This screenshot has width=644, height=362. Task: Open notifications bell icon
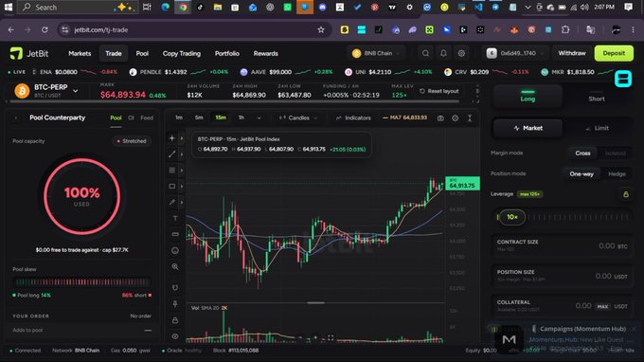tap(443, 53)
